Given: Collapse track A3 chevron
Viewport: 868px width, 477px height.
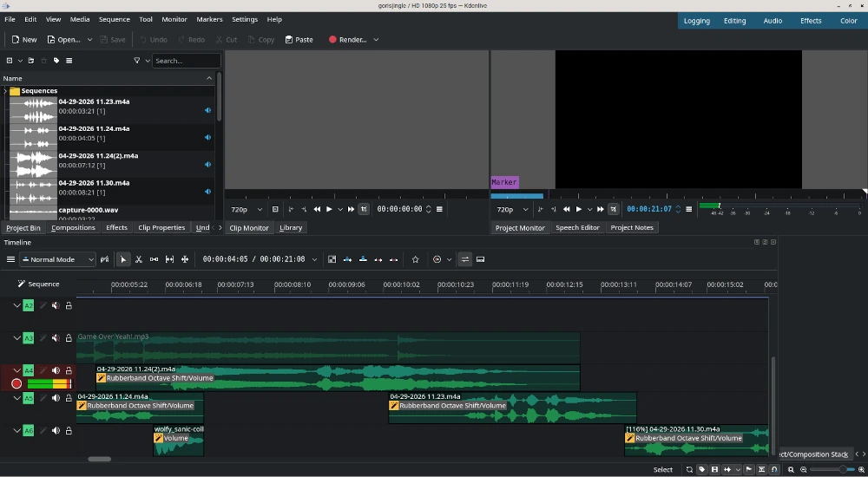Looking at the screenshot, I should point(16,338).
